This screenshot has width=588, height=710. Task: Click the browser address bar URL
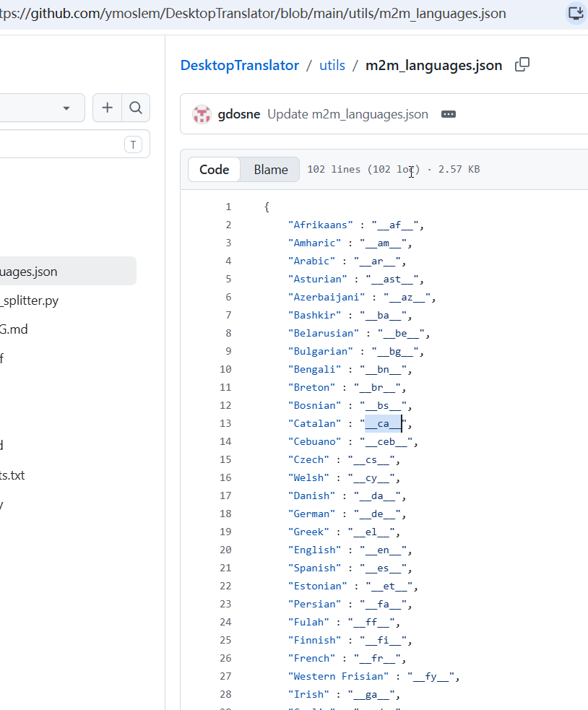click(x=253, y=13)
